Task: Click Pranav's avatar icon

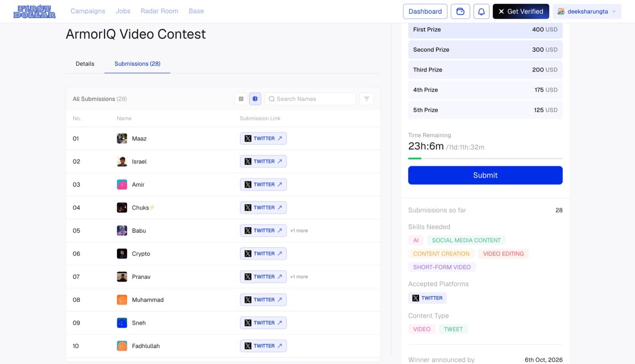Action: (x=122, y=276)
